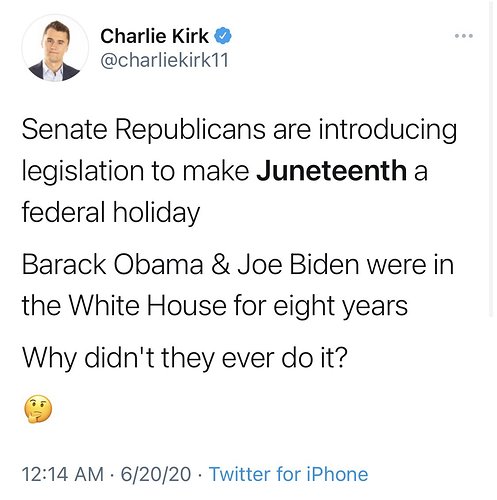The height and width of the screenshot is (500, 497).
Task: Click the word introducing in the tweet
Action: [388, 130]
